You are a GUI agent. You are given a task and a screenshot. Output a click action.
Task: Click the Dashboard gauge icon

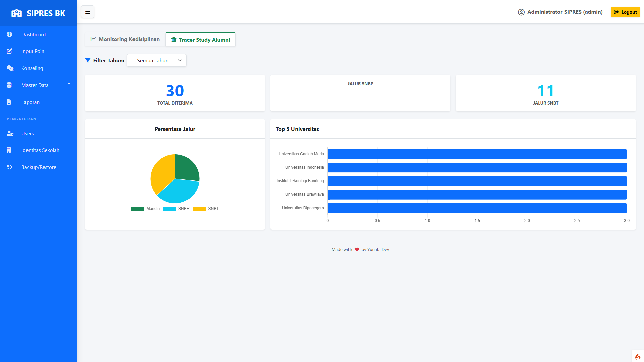(9, 34)
